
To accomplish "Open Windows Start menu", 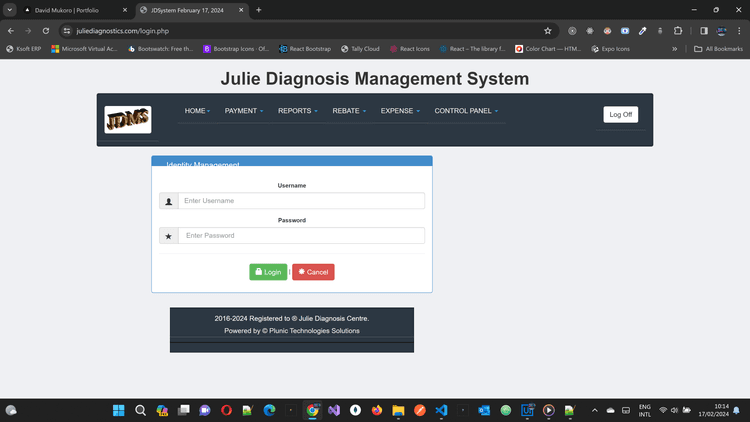I will (x=119, y=410).
